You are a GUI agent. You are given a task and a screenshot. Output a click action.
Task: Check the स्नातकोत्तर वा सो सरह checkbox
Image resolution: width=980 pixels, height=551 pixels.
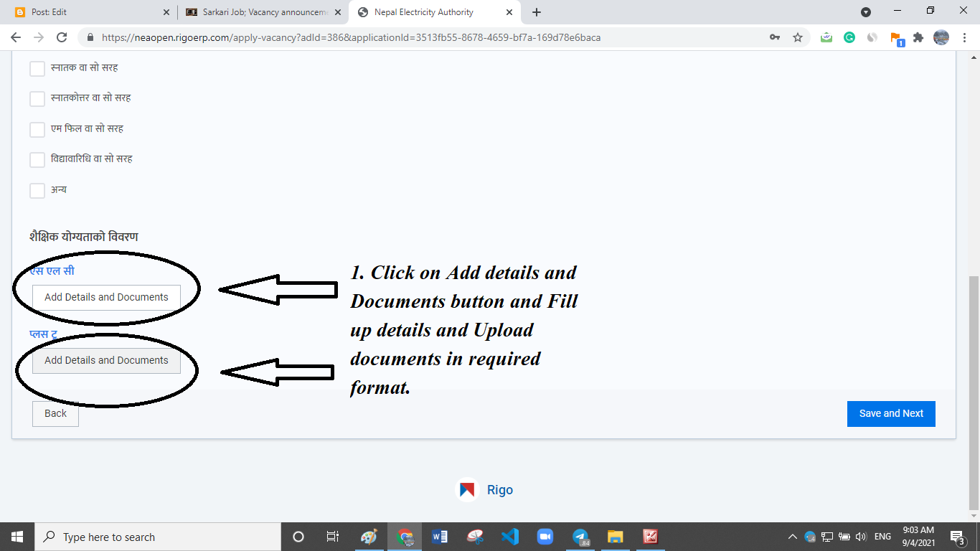[x=37, y=98]
